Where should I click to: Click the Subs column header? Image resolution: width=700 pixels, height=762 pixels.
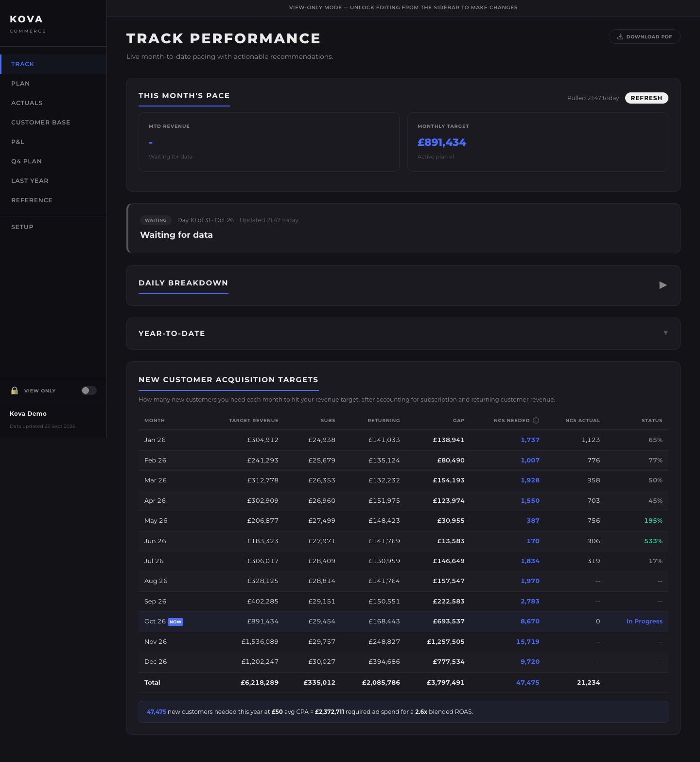pos(328,421)
